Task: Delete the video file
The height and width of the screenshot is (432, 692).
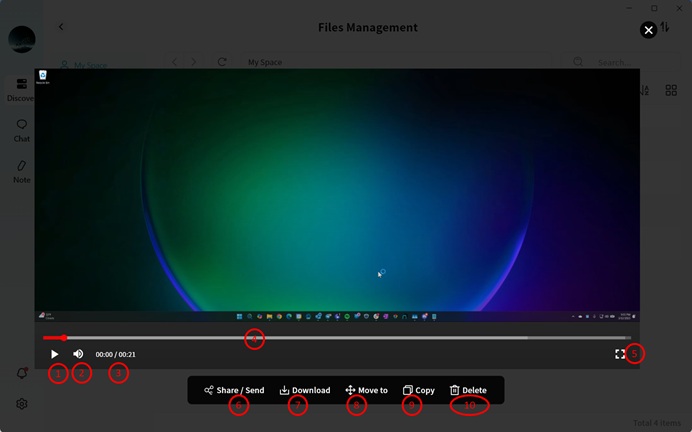Action: (468, 390)
